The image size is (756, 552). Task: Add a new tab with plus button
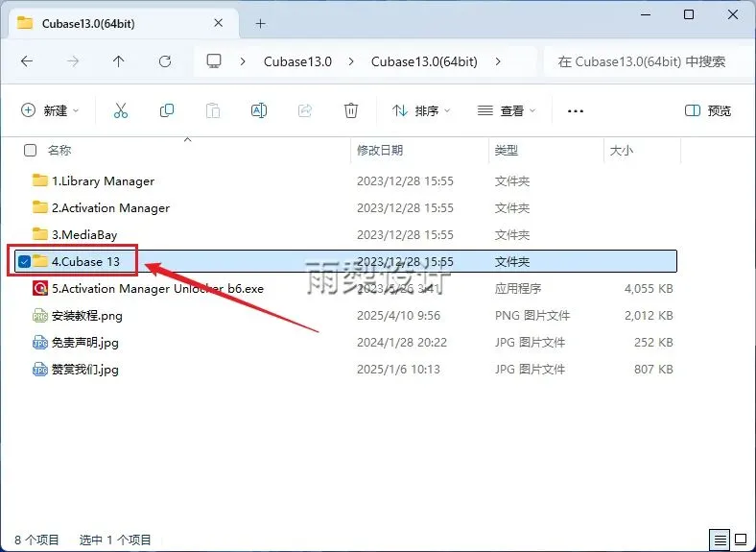click(260, 23)
